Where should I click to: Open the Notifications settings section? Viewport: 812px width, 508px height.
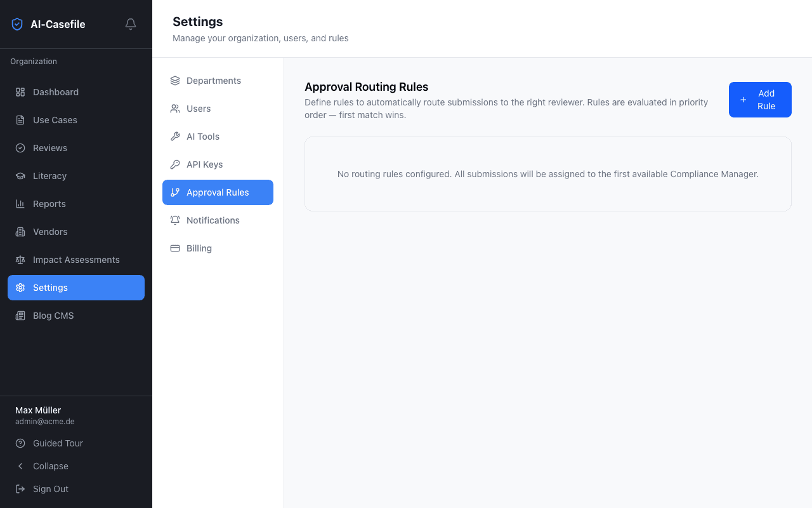213,220
